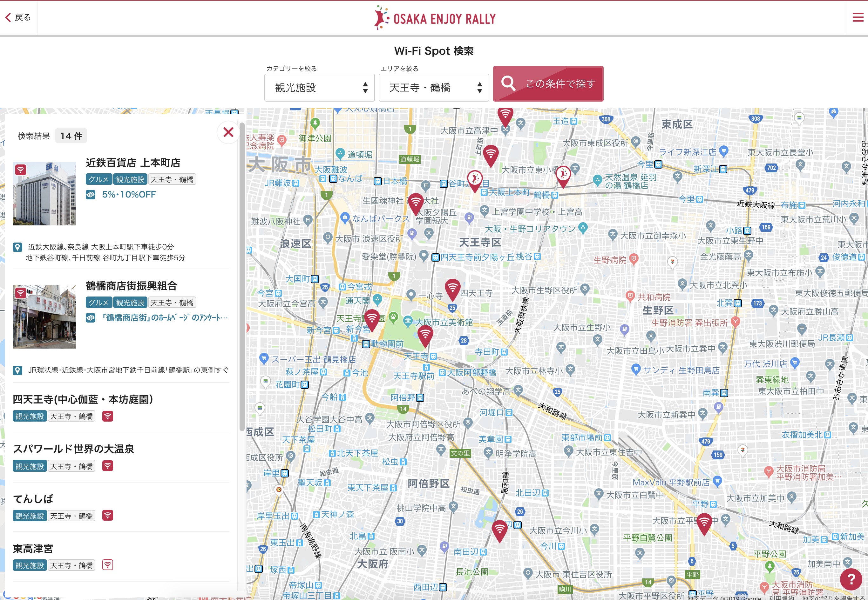Viewport: 868px width, 600px height.
Task: Click the rally runner pin above 鶴橋 station
Action: coord(563,176)
